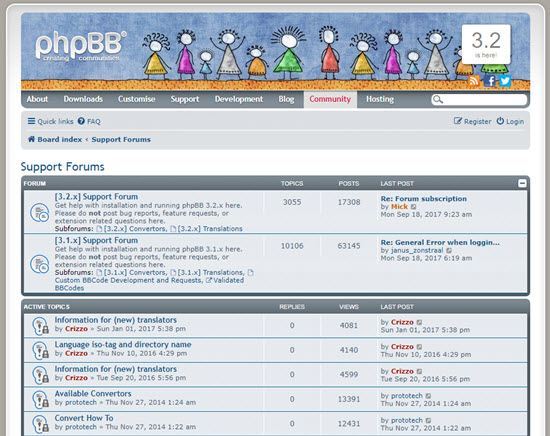Open the RSS feed icon
This screenshot has width=550, height=436.
pos(474,81)
